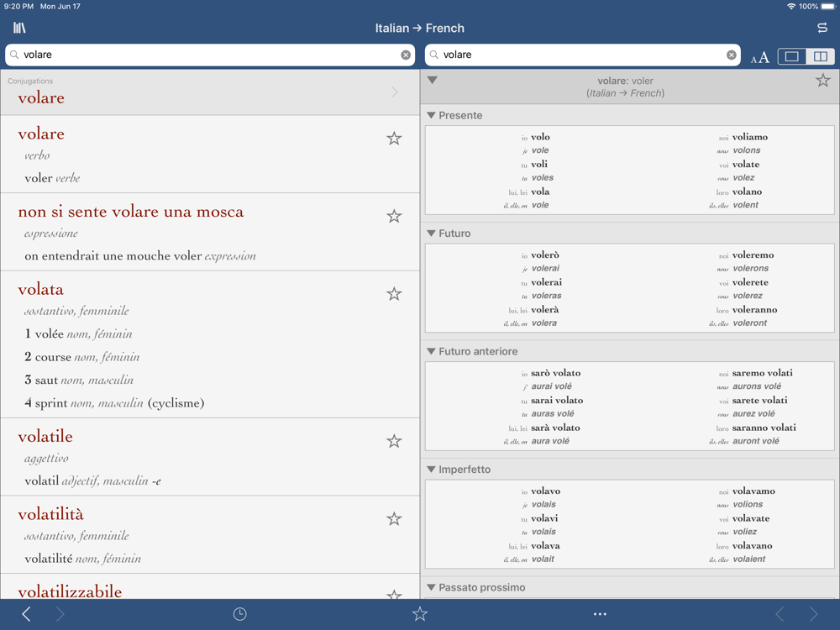Star the volata entry

[x=394, y=294]
